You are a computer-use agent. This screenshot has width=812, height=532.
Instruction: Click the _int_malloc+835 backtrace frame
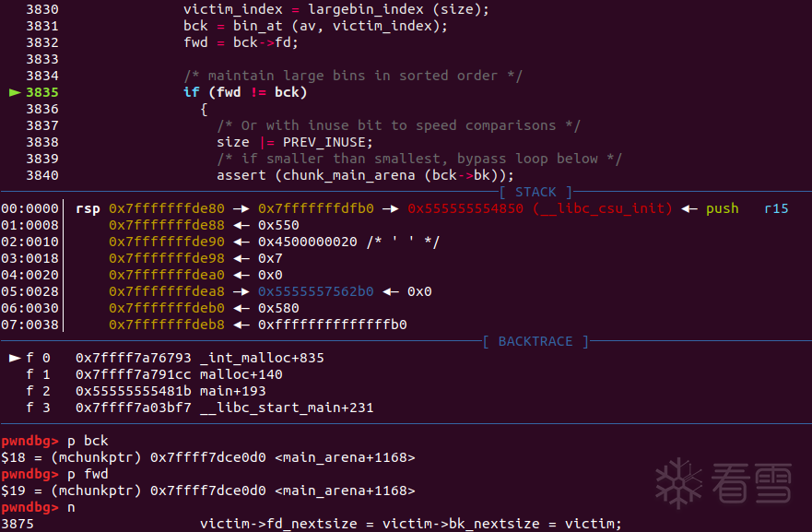pyautogui.click(x=200, y=358)
